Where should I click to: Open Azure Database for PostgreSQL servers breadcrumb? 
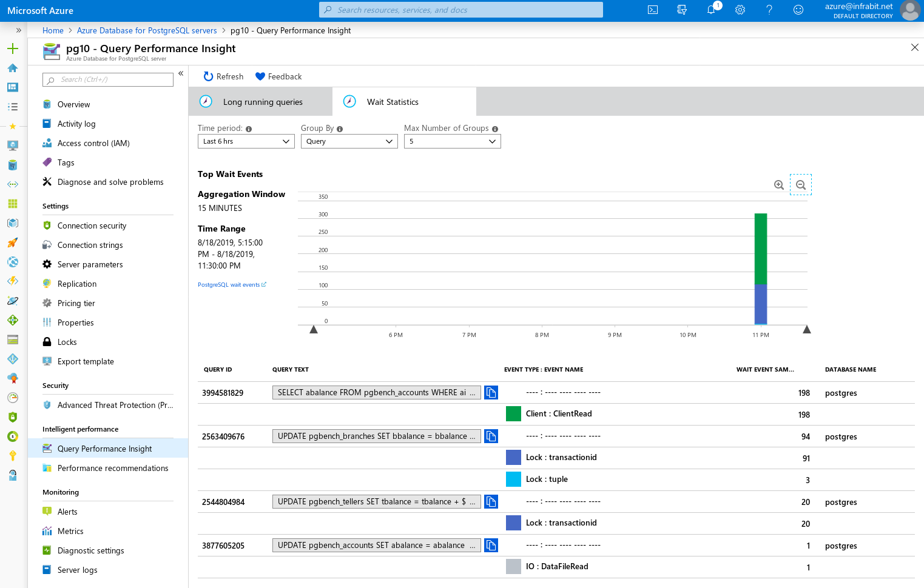coord(147,30)
